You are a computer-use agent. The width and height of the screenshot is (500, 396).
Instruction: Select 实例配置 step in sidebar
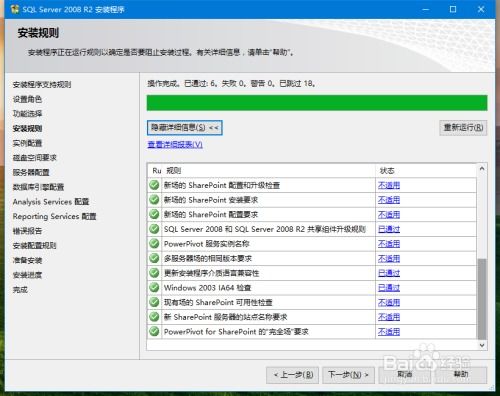click(x=27, y=143)
